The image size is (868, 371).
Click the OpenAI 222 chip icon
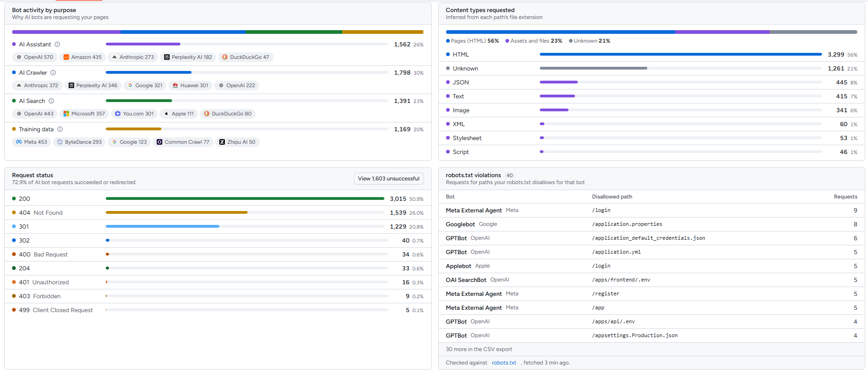[221, 86]
